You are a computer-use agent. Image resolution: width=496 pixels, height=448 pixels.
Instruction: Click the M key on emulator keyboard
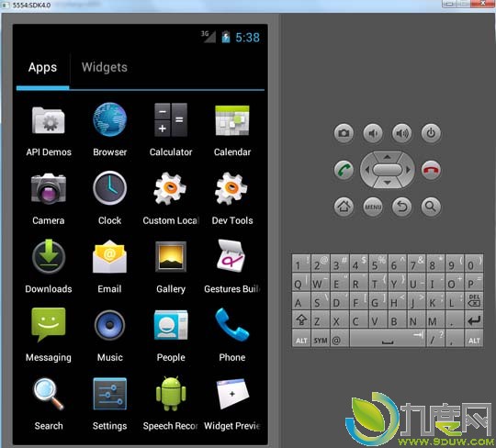435,320
